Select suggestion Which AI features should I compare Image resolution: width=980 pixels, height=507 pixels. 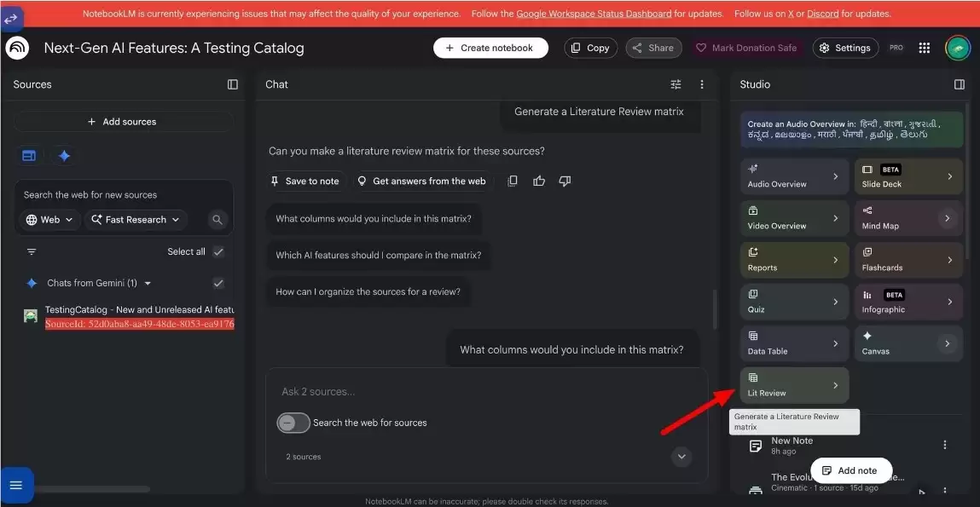[378, 256]
